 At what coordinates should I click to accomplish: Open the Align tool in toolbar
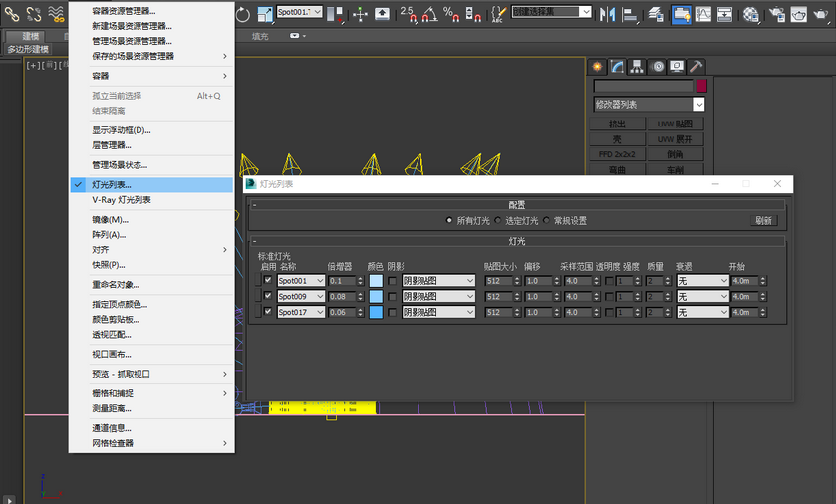point(630,14)
